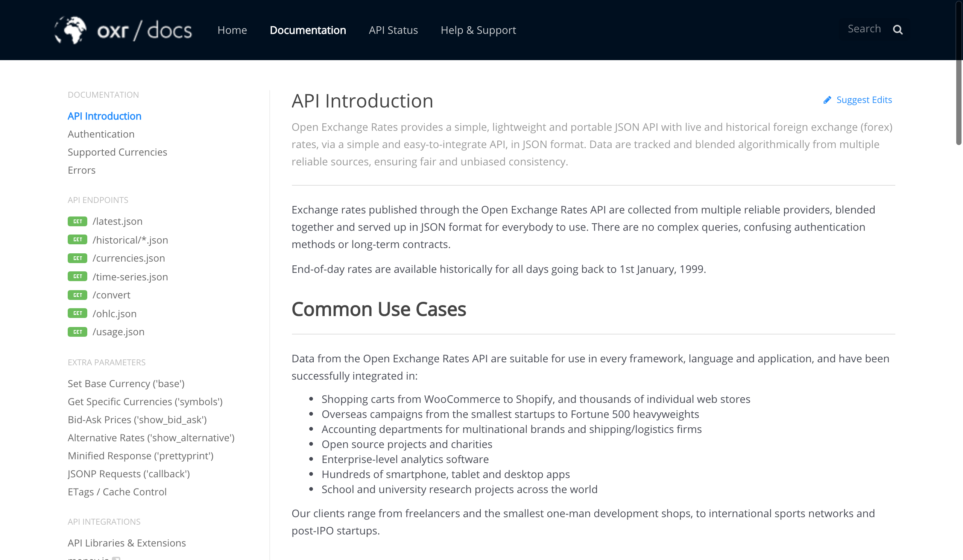Click the API ENDPOINTS section label

tap(98, 200)
